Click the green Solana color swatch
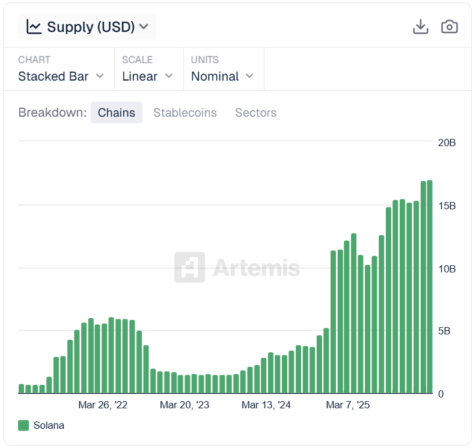This screenshot has height=448, width=476. click(x=23, y=426)
